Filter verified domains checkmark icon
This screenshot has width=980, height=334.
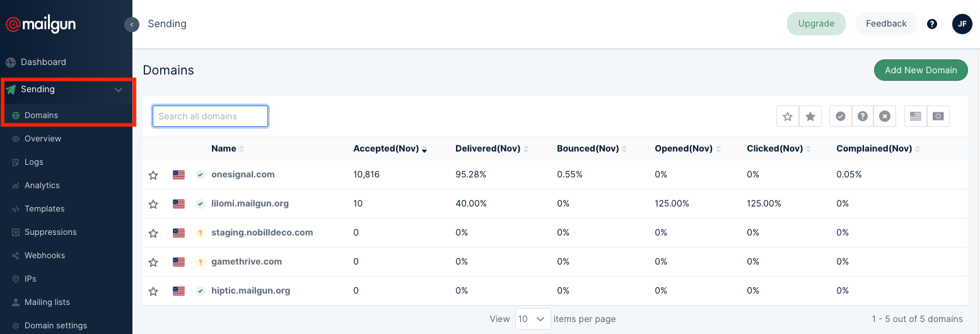coord(841,116)
